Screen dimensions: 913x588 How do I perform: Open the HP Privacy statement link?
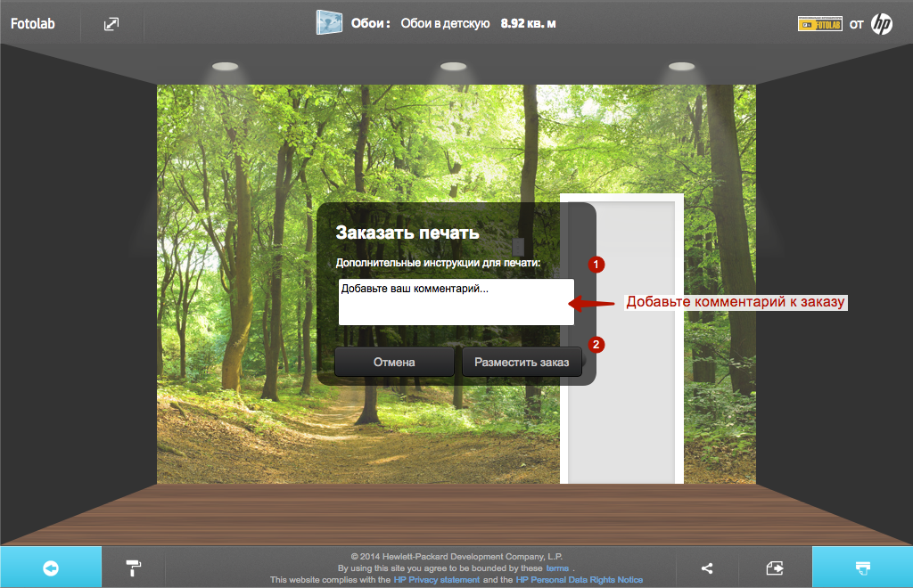[x=437, y=580]
